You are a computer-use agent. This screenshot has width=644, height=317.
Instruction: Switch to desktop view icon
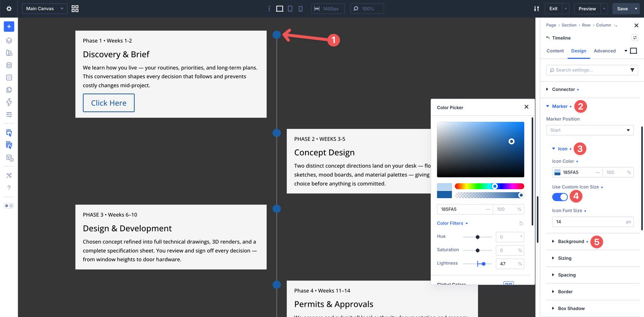(280, 9)
